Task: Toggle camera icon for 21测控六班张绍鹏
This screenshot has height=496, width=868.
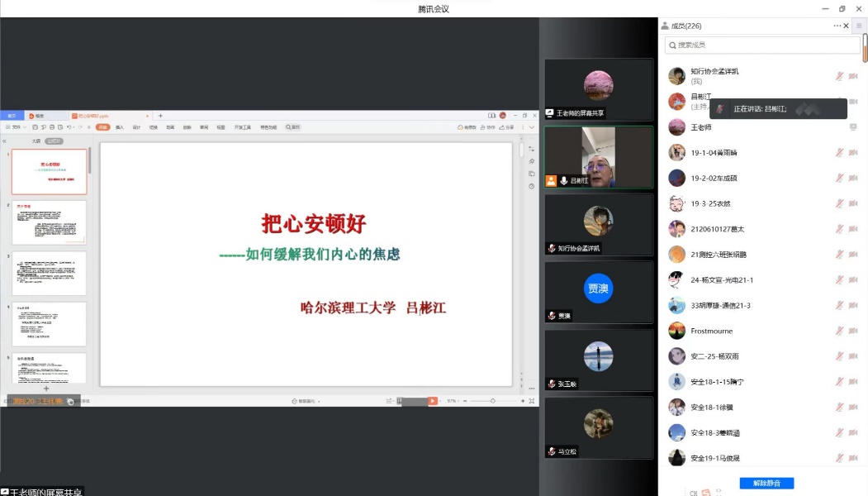Action: coord(852,255)
